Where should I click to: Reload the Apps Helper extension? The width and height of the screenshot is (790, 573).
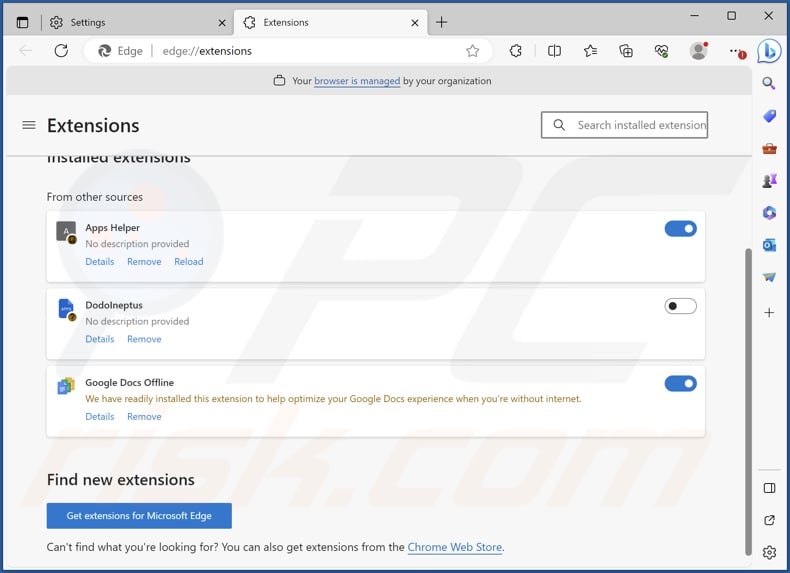pos(188,262)
